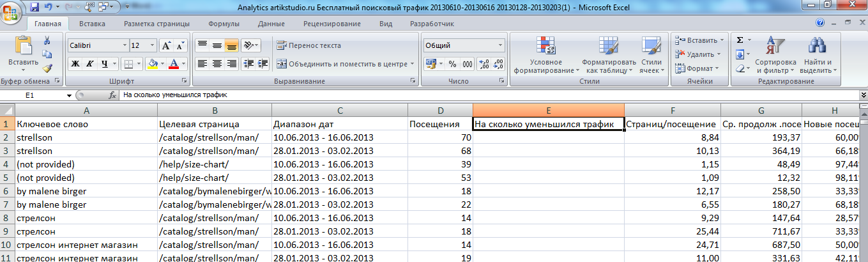This screenshot has height=262, width=868.
Task: Align cell text to the top
Action: click(x=202, y=45)
